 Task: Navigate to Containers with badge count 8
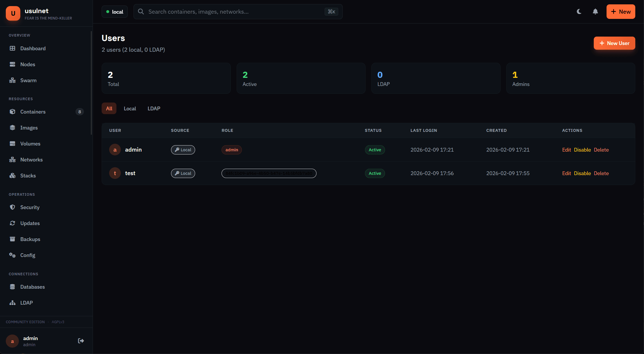pyautogui.click(x=33, y=112)
